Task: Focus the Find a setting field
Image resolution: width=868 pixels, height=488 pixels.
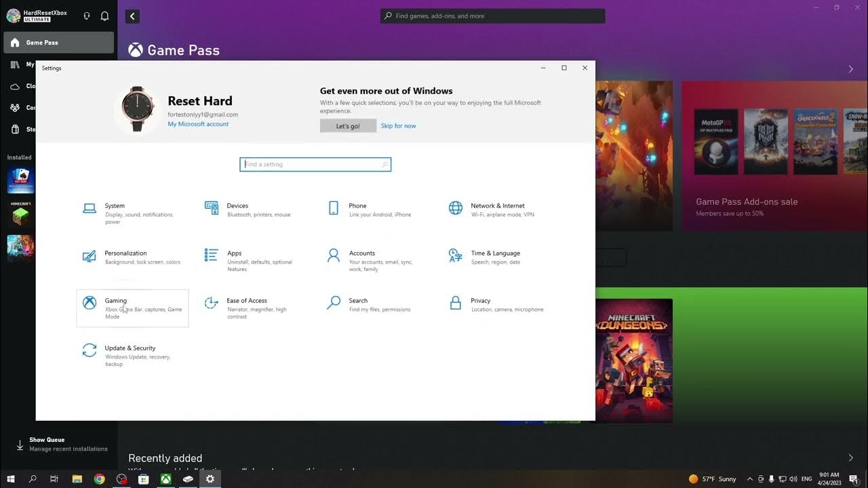Action: tap(315, 164)
